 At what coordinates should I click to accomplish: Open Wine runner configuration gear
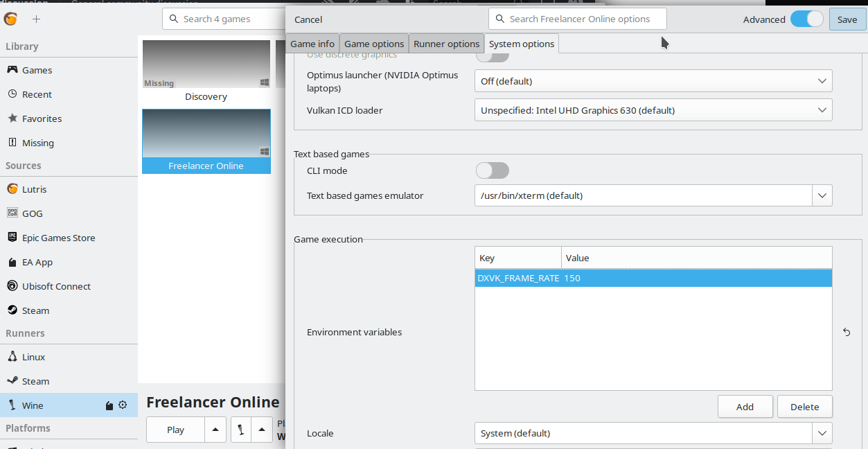123,405
